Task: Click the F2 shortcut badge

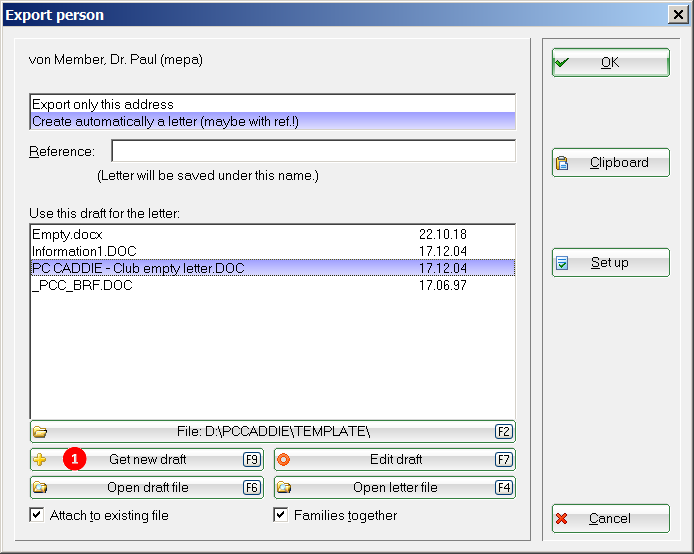Action: [504, 431]
